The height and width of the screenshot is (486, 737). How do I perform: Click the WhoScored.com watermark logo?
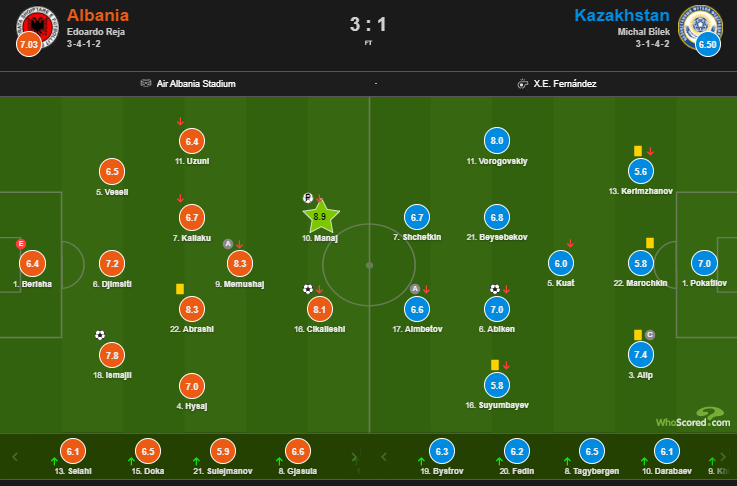click(x=692, y=418)
